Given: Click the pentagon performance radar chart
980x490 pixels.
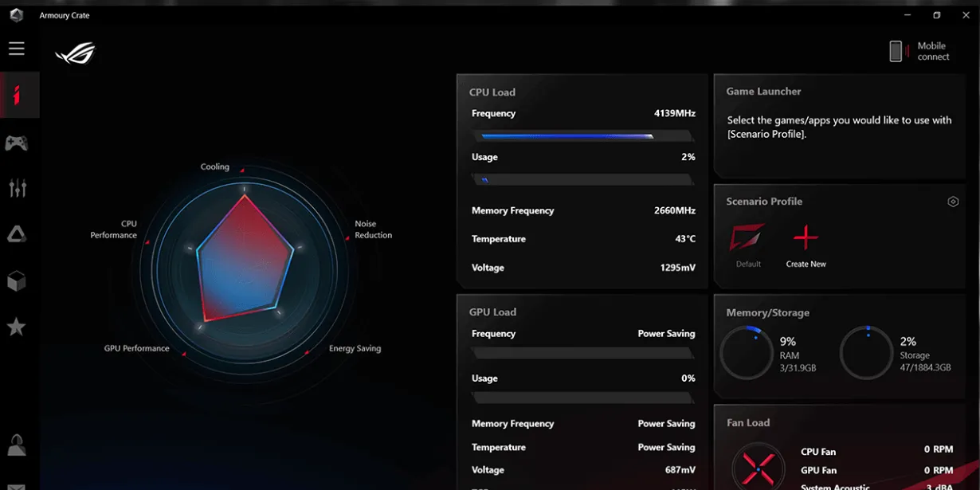Looking at the screenshot, I should tap(245, 258).
